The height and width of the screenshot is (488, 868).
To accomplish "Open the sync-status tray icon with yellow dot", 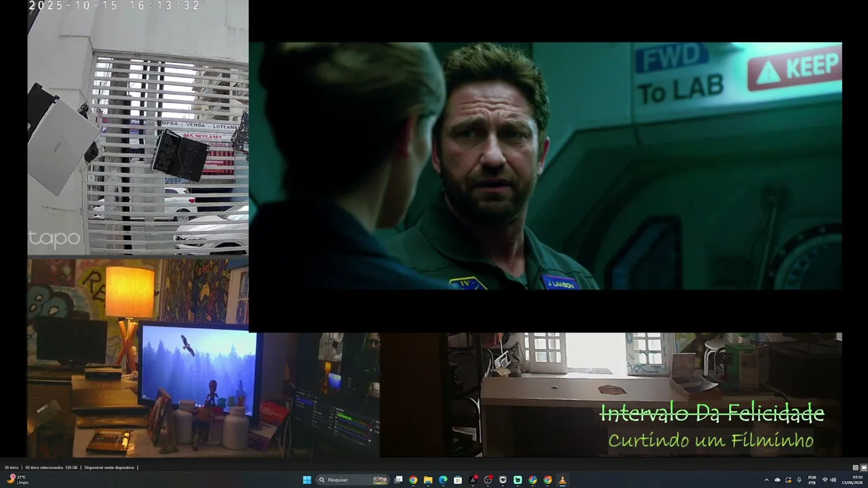I will (x=789, y=480).
